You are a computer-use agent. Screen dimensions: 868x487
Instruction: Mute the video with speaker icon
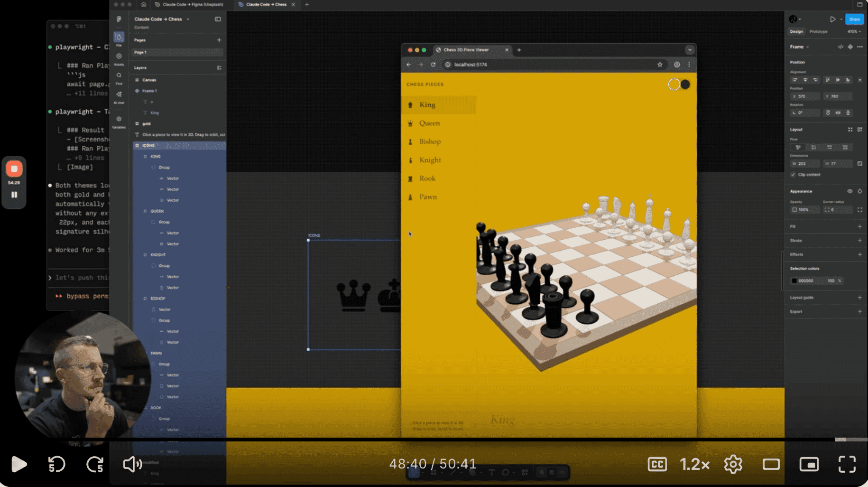click(x=132, y=464)
